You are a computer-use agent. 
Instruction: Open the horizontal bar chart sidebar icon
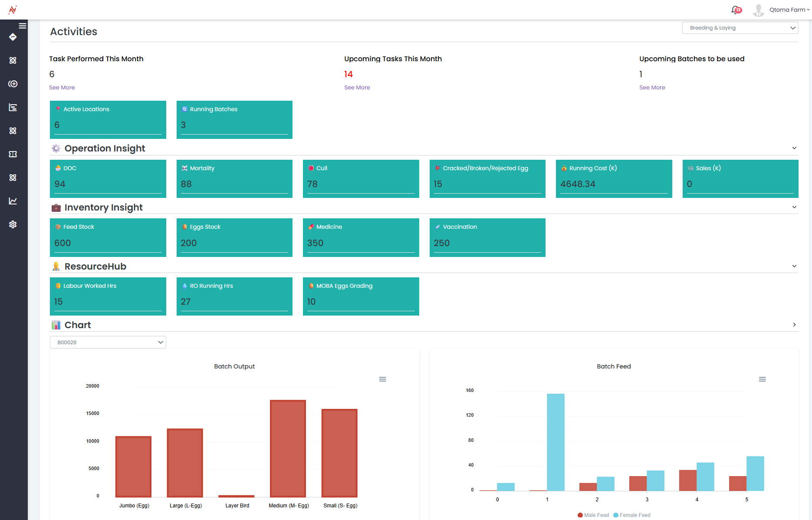13,107
